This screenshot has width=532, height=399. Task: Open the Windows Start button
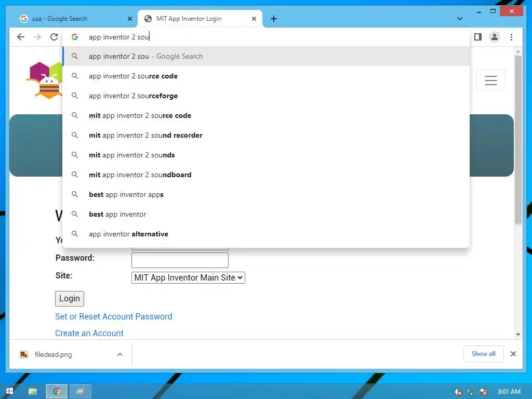[x=9, y=391]
